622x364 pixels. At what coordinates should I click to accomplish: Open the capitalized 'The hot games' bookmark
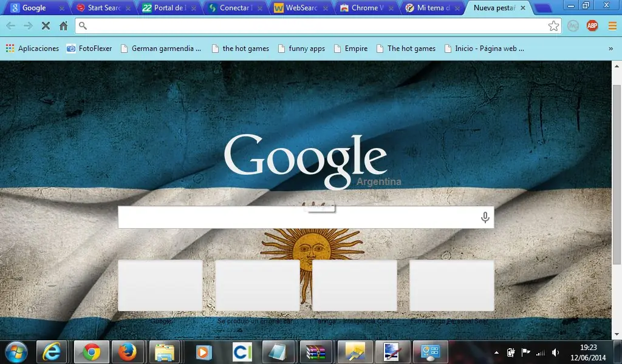pyautogui.click(x=406, y=49)
